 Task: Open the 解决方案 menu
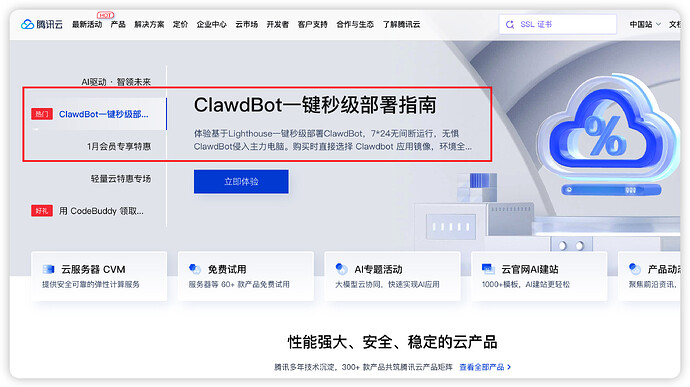tap(149, 25)
